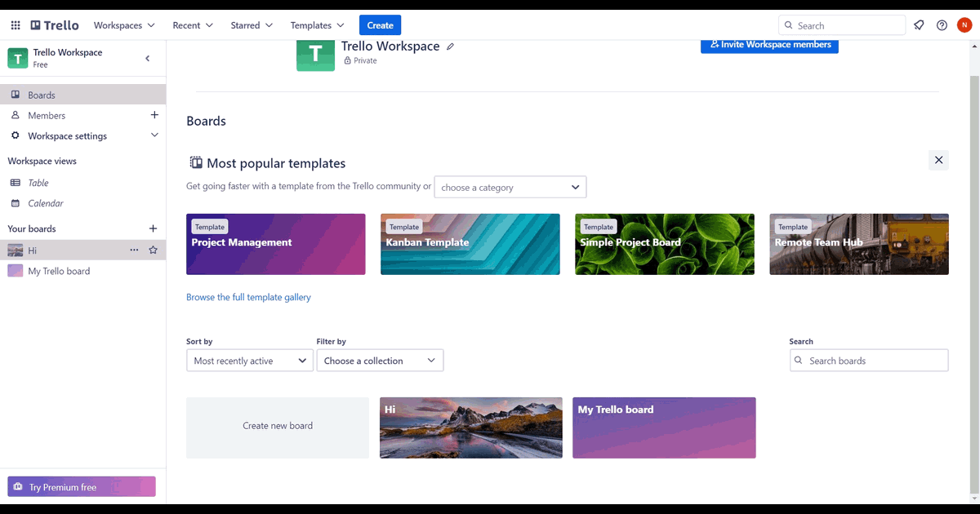The height and width of the screenshot is (514, 980).
Task: Open the My Trello board tile
Action: tap(664, 428)
